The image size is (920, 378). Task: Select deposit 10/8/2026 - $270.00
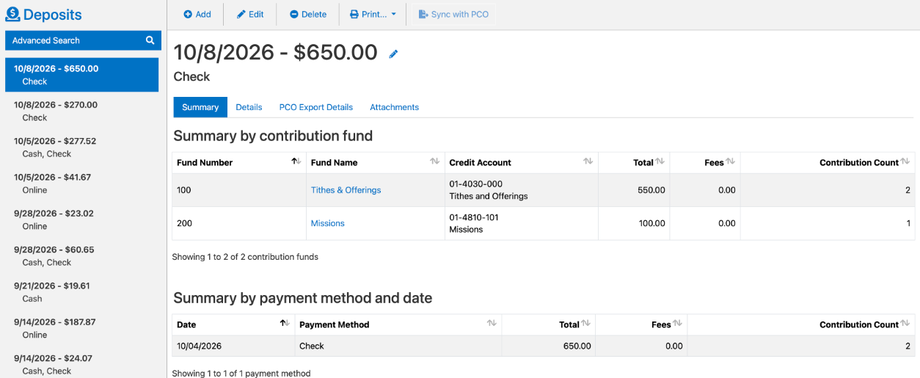pos(82,111)
